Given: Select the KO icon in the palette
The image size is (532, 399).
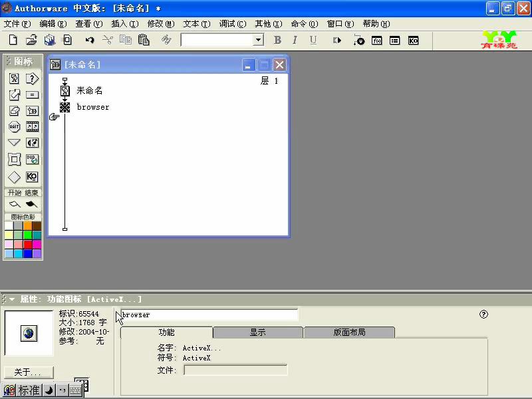Looking at the screenshot, I should (32, 177).
